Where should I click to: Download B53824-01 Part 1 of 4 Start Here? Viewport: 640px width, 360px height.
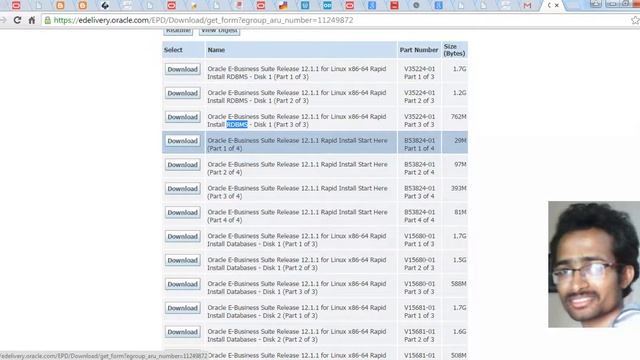[x=182, y=141]
